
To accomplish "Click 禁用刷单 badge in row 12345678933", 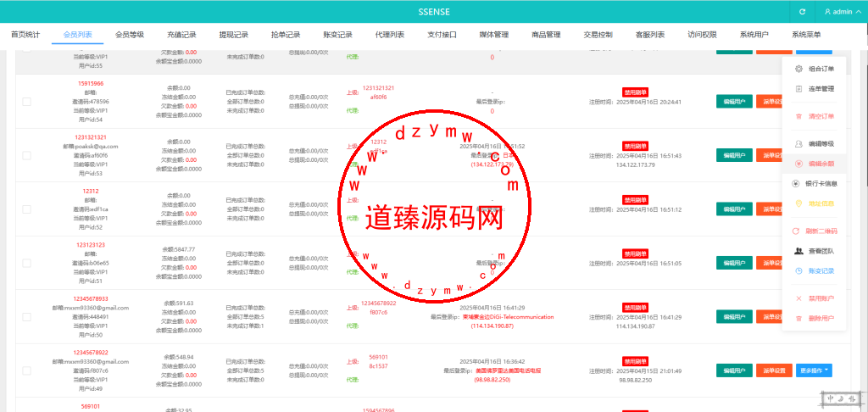I will (x=635, y=308).
